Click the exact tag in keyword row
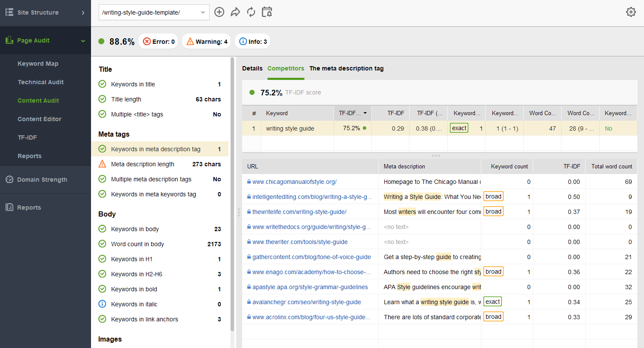 coord(459,128)
